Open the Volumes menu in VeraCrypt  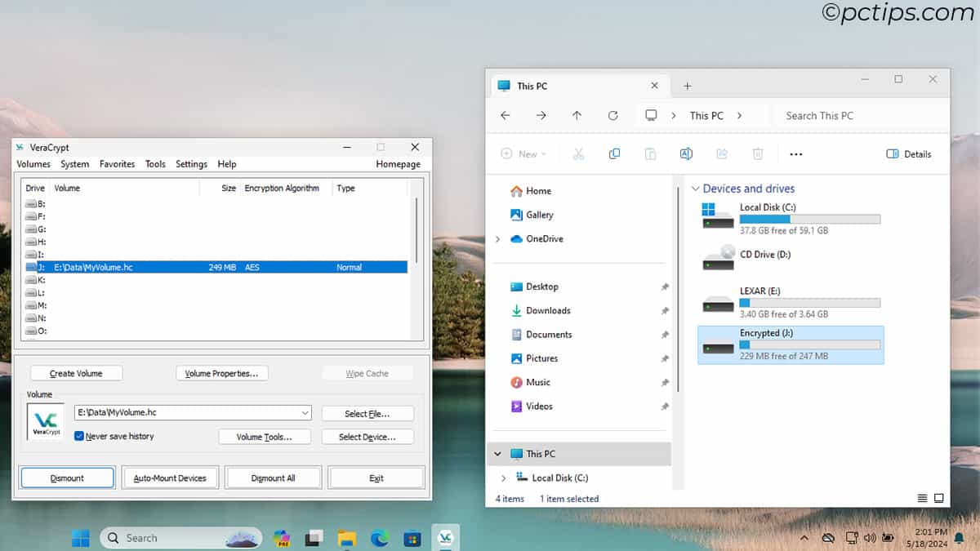[x=33, y=163]
